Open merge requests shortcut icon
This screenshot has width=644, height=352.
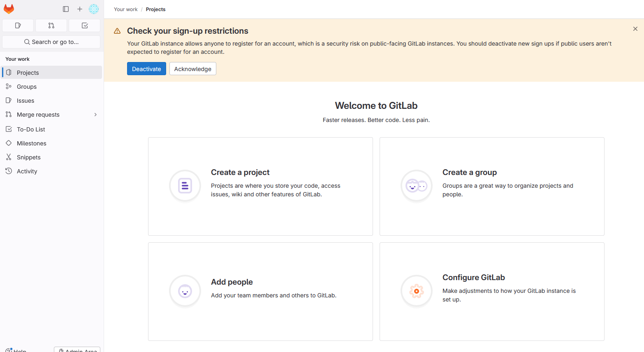(x=51, y=25)
